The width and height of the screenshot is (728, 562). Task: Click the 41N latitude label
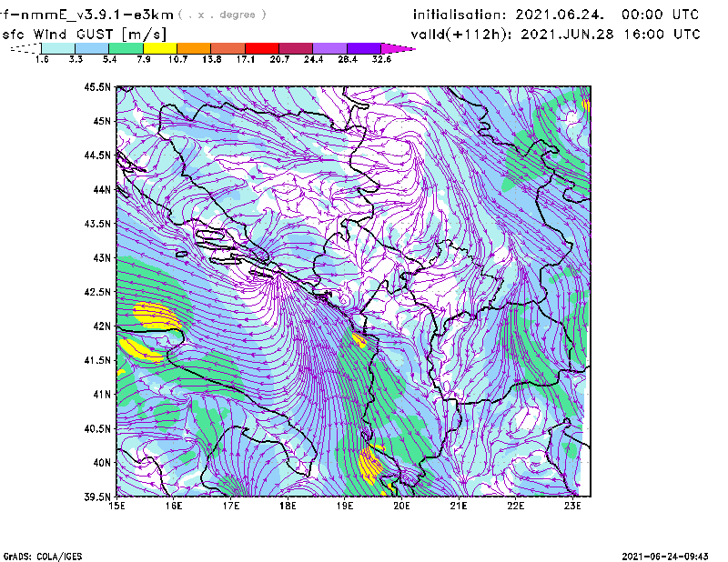click(102, 395)
